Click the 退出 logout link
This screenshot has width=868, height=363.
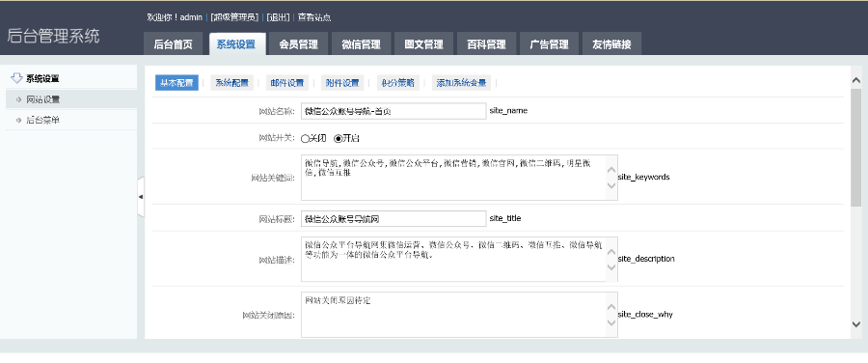278,17
